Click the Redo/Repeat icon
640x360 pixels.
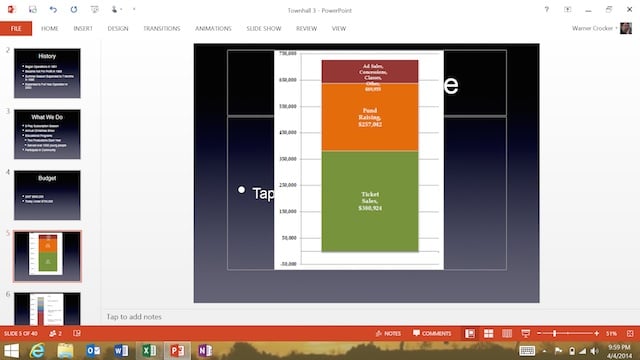pyautogui.click(x=74, y=9)
